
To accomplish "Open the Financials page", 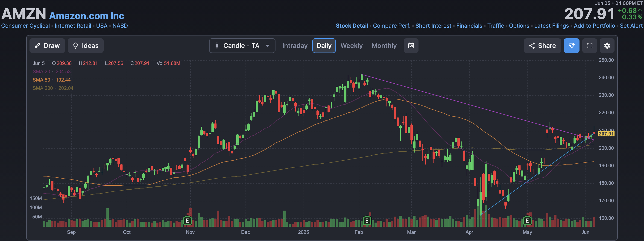I will point(469,26).
